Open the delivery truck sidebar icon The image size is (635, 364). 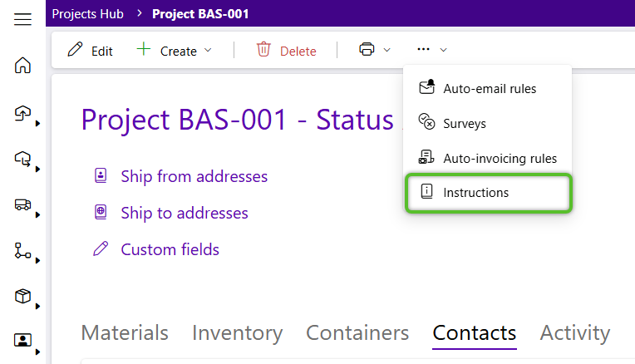tap(22, 204)
